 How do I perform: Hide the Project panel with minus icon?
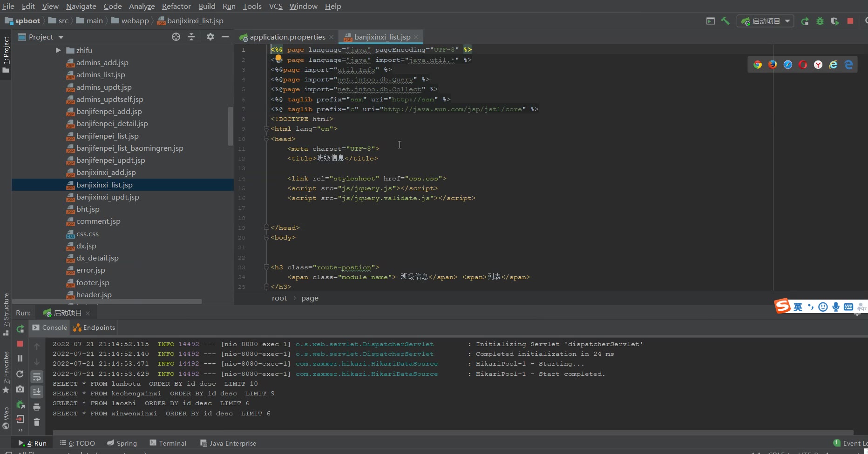click(x=225, y=37)
